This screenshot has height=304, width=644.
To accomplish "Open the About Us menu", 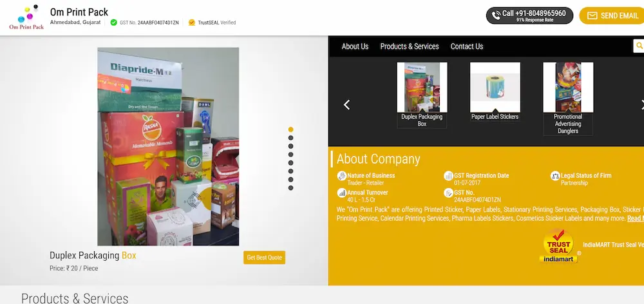I will coord(355,46).
